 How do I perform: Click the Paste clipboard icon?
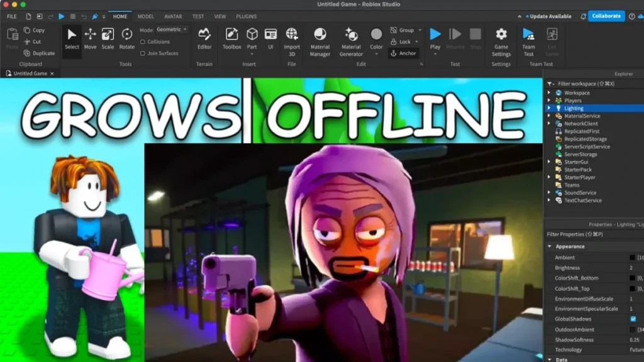13,35
